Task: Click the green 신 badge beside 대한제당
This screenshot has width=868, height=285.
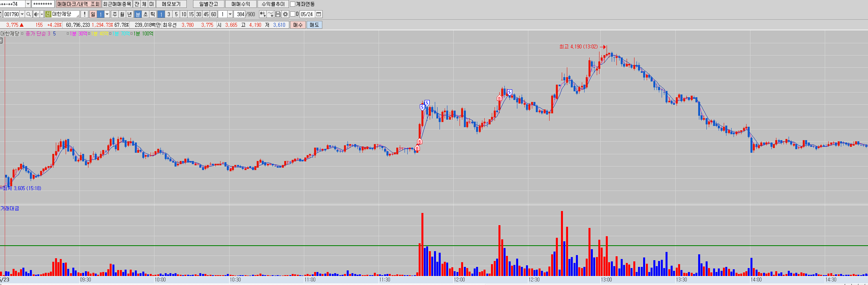Action: pyautogui.click(x=48, y=14)
